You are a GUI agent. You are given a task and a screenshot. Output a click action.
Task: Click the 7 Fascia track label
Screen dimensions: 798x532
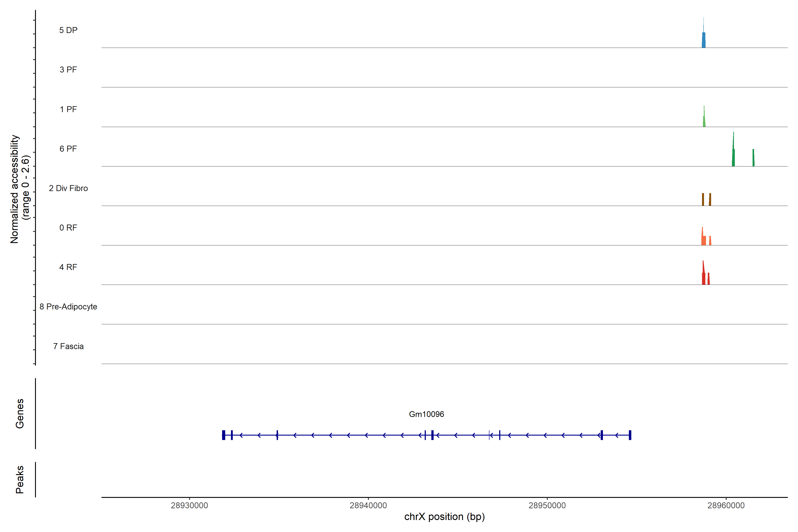click(68, 346)
